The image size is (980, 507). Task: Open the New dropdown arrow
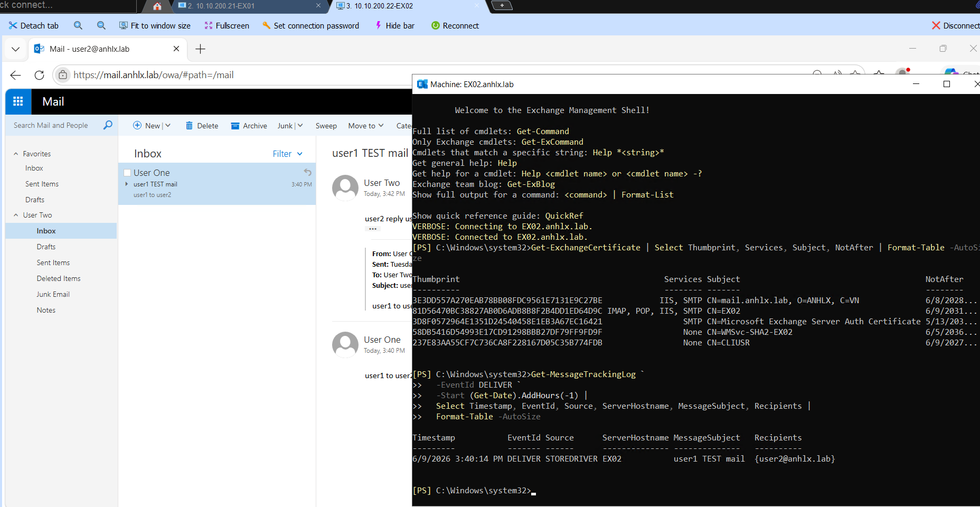(168, 126)
